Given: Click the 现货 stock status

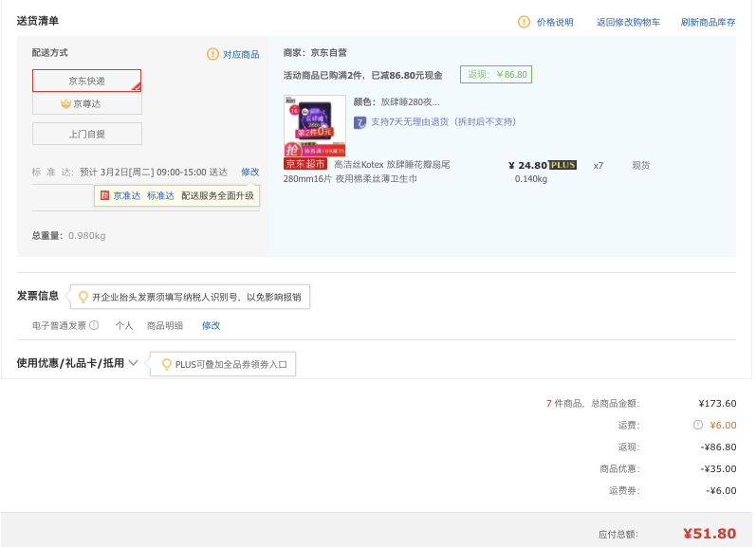Looking at the screenshot, I should 641,165.
